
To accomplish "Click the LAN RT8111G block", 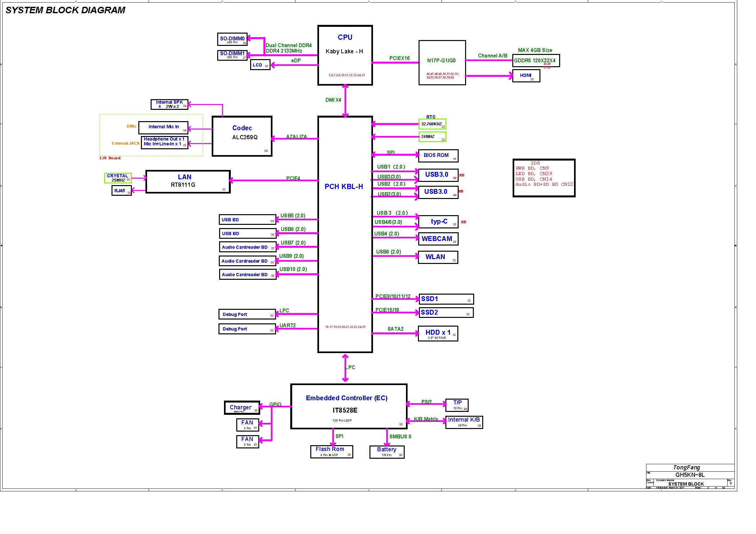I will 188,181.
